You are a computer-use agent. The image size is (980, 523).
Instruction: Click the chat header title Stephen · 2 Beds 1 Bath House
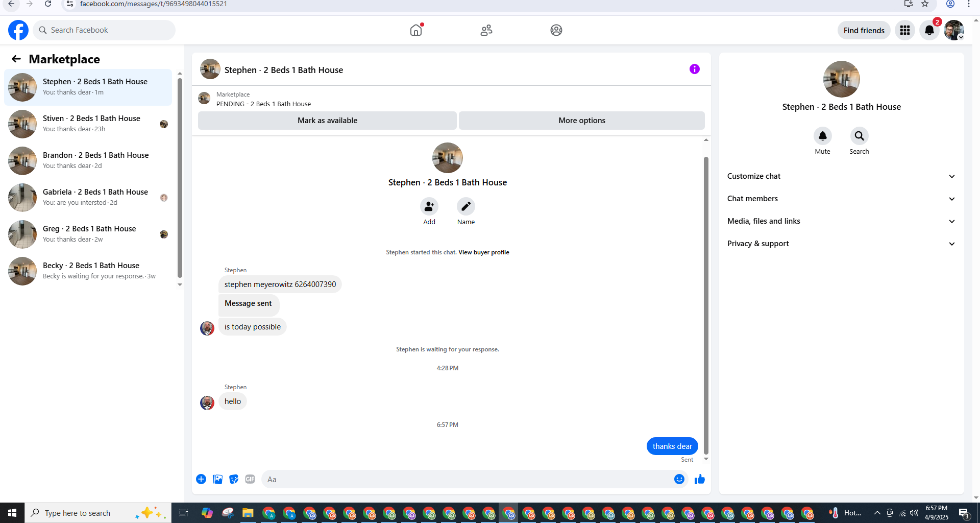[284, 70]
